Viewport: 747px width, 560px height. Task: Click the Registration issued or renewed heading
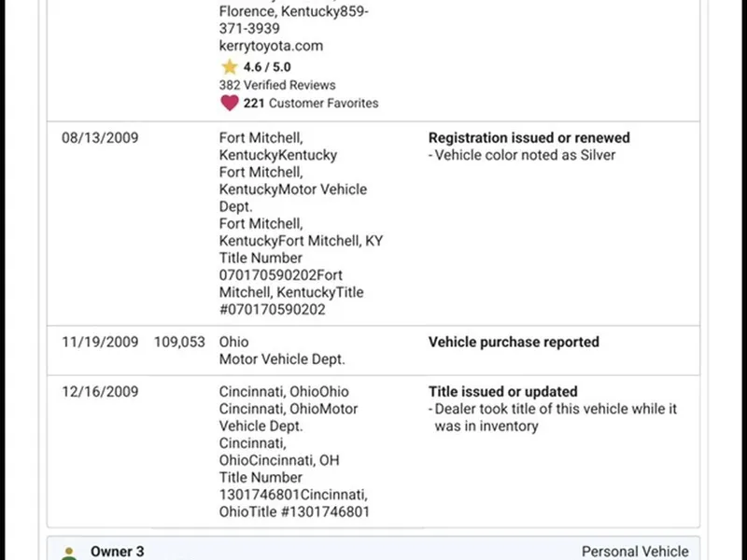point(529,138)
